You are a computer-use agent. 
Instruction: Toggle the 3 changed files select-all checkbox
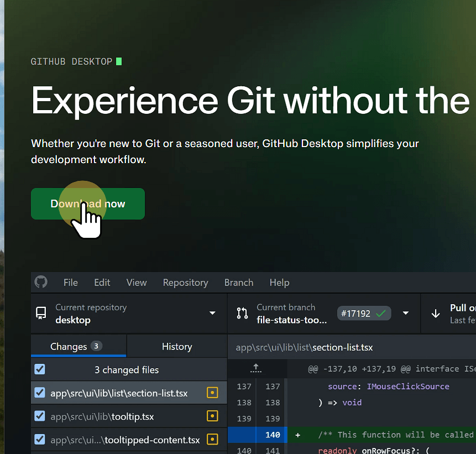[x=39, y=369]
